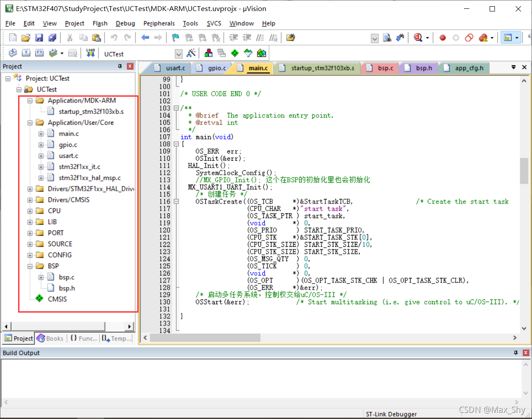This screenshot has height=419, width=532.
Task: Expand the Drivers/CMSIS group
Action: tap(30, 200)
